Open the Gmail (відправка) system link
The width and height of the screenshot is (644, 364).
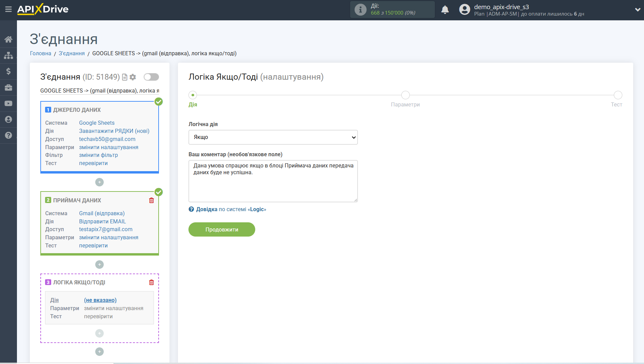coord(102,213)
